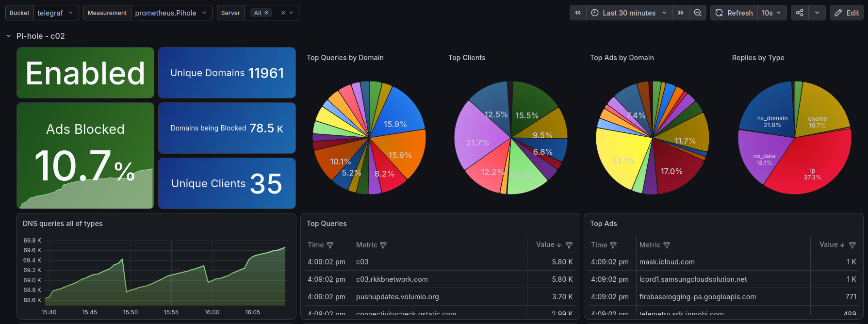Viewport: 868px width, 324px height.
Task: Open DNS queries all of types title
Action: click(63, 224)
